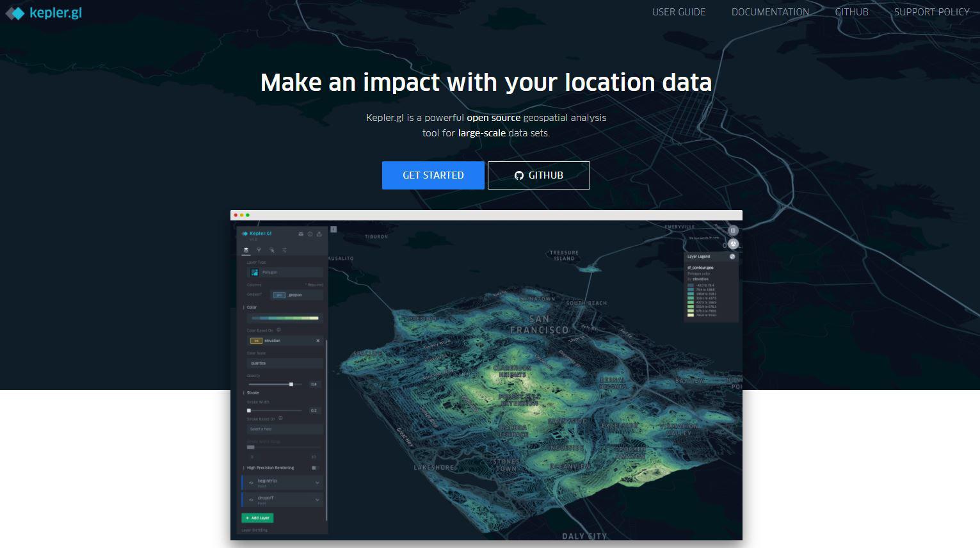Viewport: 980px width, 548px height.
Task: Click the blue Get Started button
Action: click(x=433, y=175)
